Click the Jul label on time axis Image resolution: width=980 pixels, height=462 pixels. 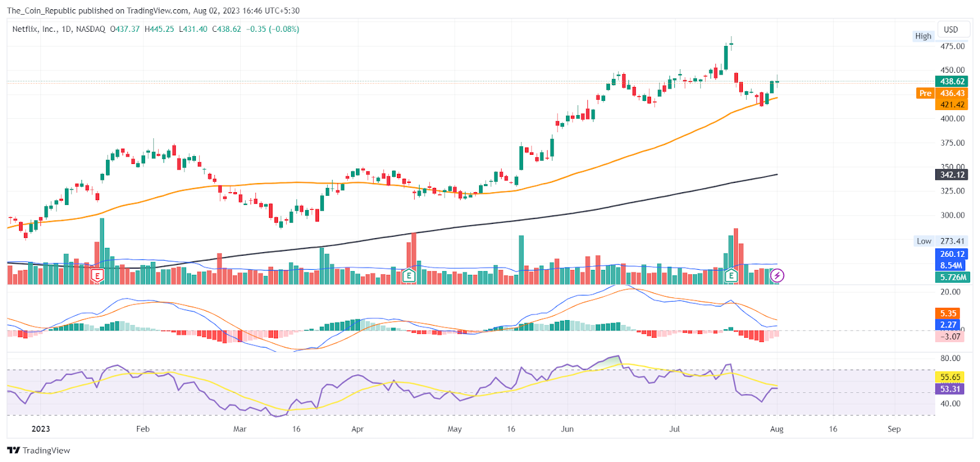tap(674, 429)
